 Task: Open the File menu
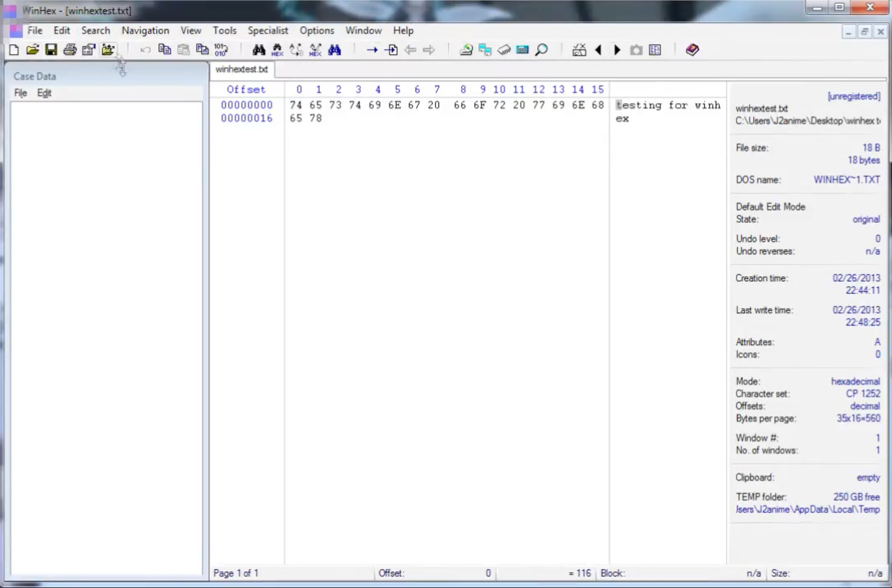(x=35, y=31)
